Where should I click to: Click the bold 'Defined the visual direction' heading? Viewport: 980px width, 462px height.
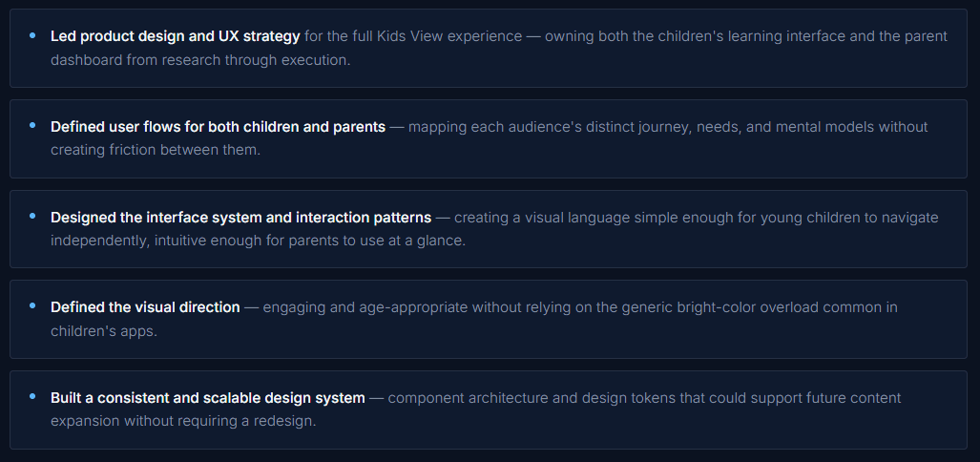click(145, 307)
